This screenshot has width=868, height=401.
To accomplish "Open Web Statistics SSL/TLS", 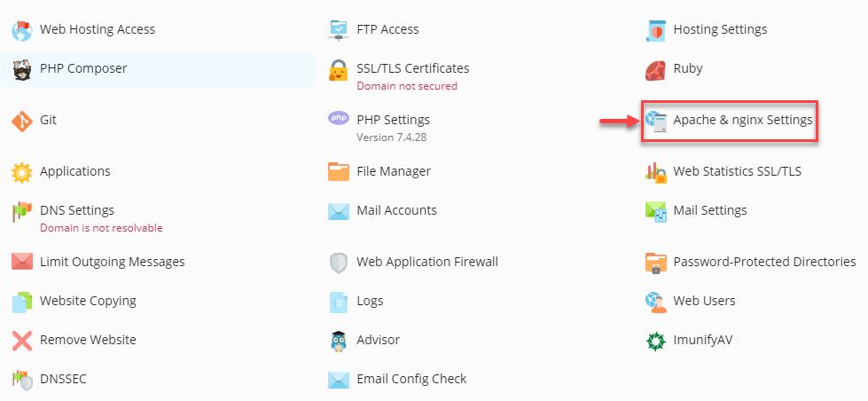I will pyautogui.click(x=737, y=172).
